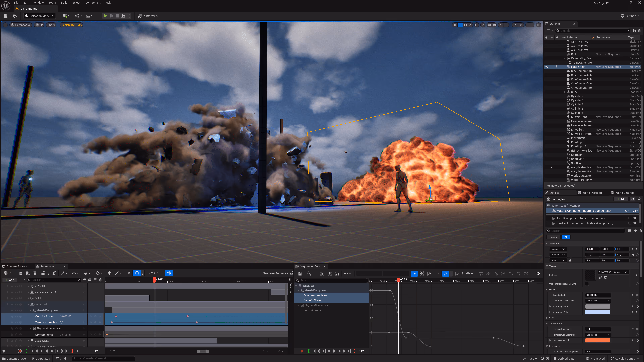Screen dimensions: 644x362
Task: Toggle viewport rotation angle snapping icon
Action: click(501, 25)
